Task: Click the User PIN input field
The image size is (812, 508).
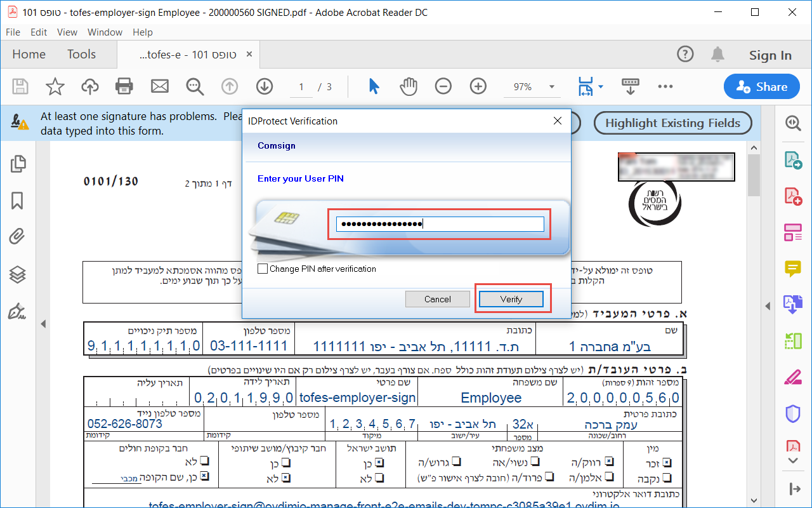Action: (x=440, y=224)
